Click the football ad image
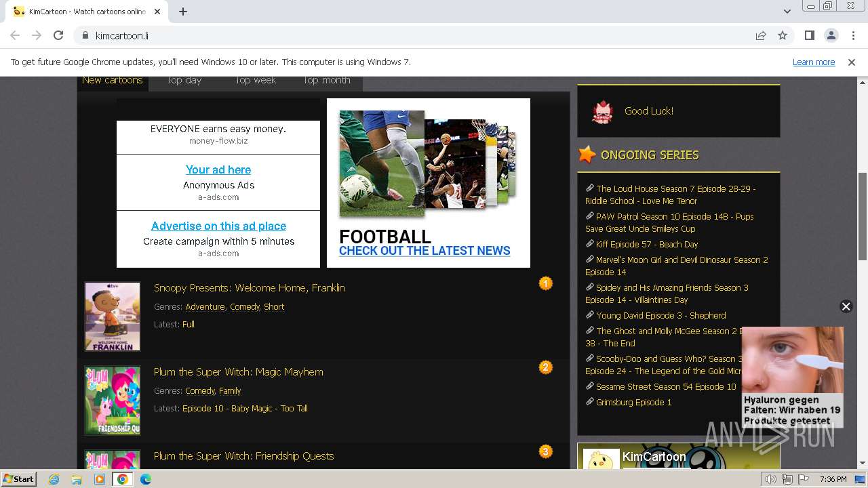Viewport: 868px width, 488px height. pos(427,163)
